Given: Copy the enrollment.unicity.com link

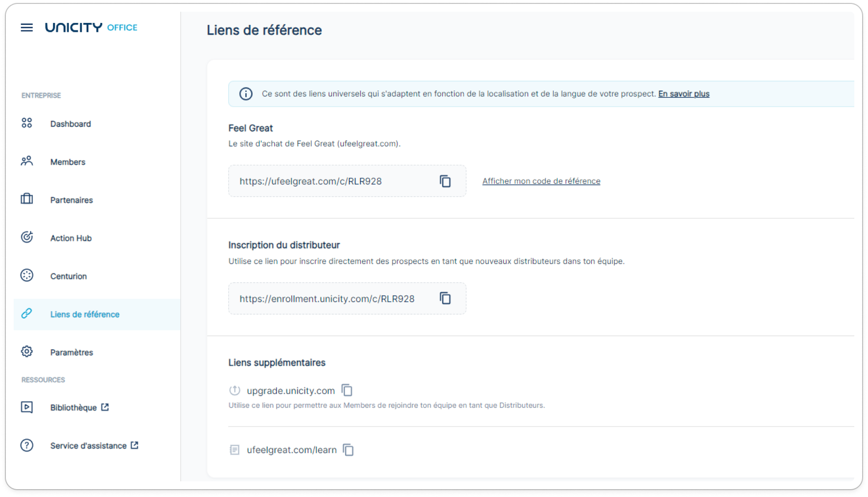Looking at the screenshot, I should 445,298.
